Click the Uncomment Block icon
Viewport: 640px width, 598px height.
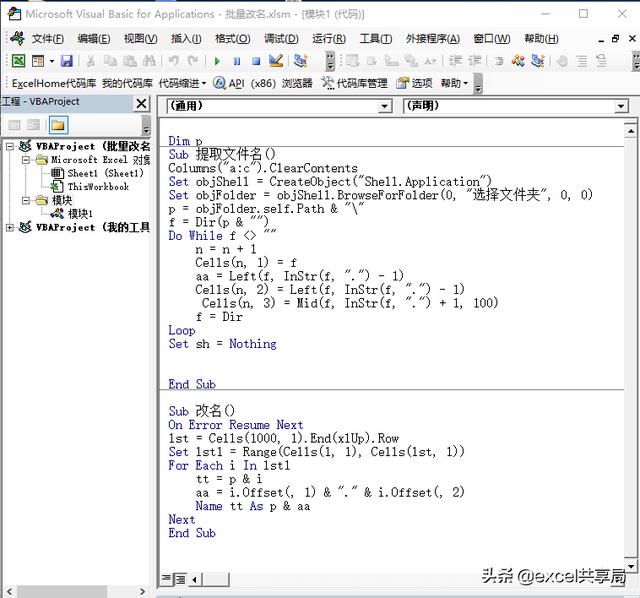click(601, 61)
